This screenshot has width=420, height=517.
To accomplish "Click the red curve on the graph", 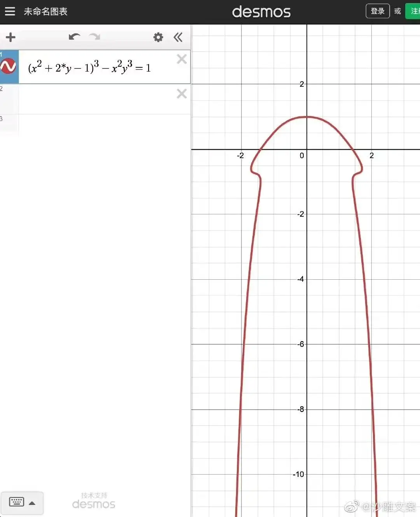I will 307,117.
